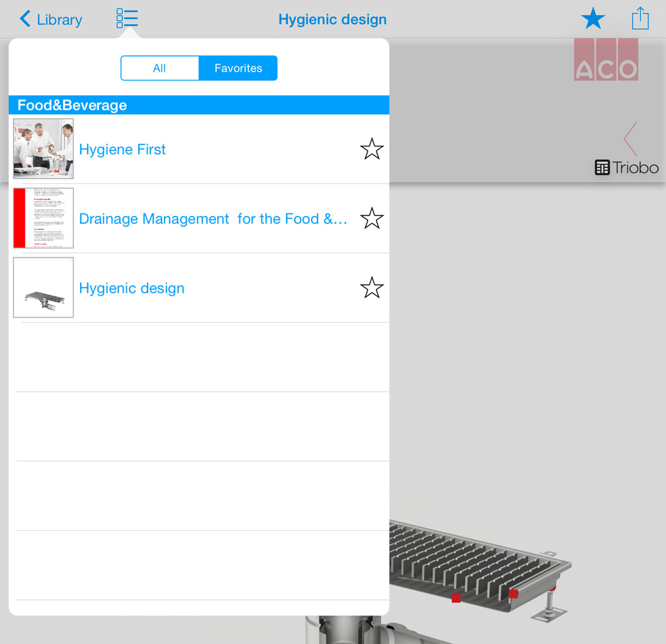
Task: Tap the Drainage Management page thumbnail
Action: tap(44, 219)
